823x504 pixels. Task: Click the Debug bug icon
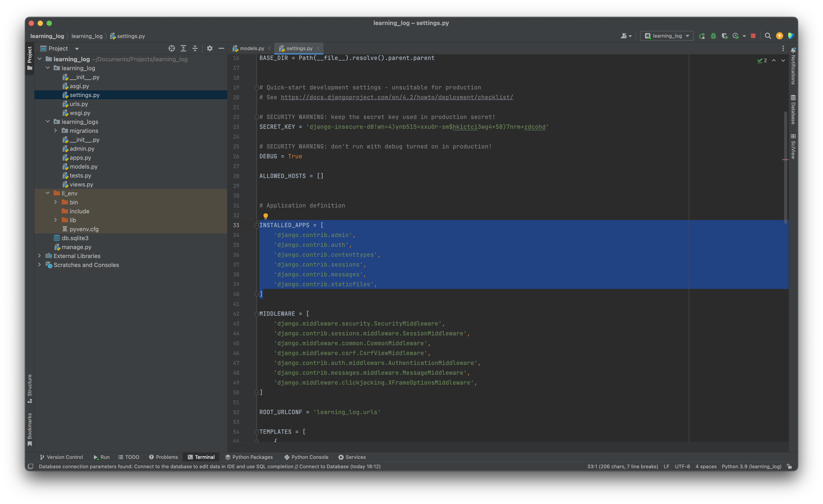[713, 36]
